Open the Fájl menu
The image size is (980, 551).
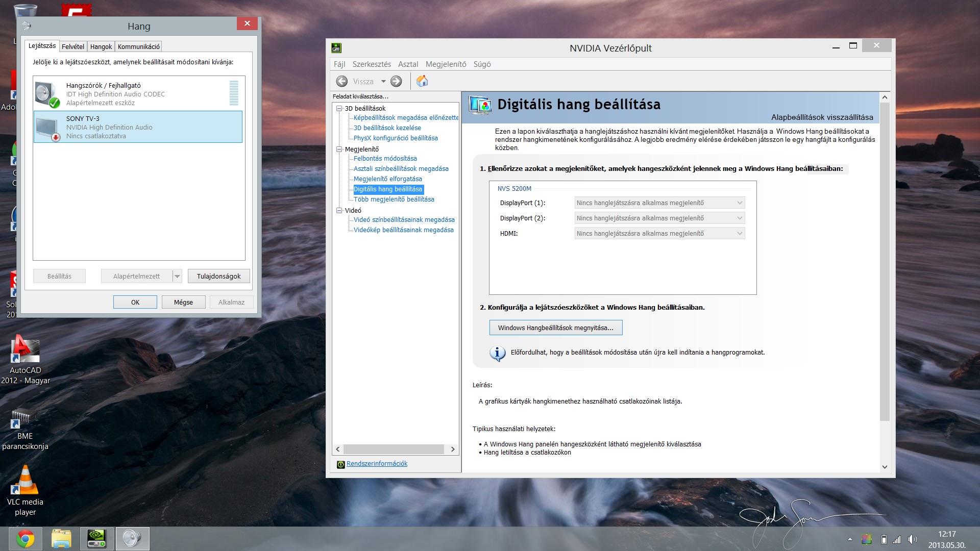pyautogui.click(x=339, y=64)
